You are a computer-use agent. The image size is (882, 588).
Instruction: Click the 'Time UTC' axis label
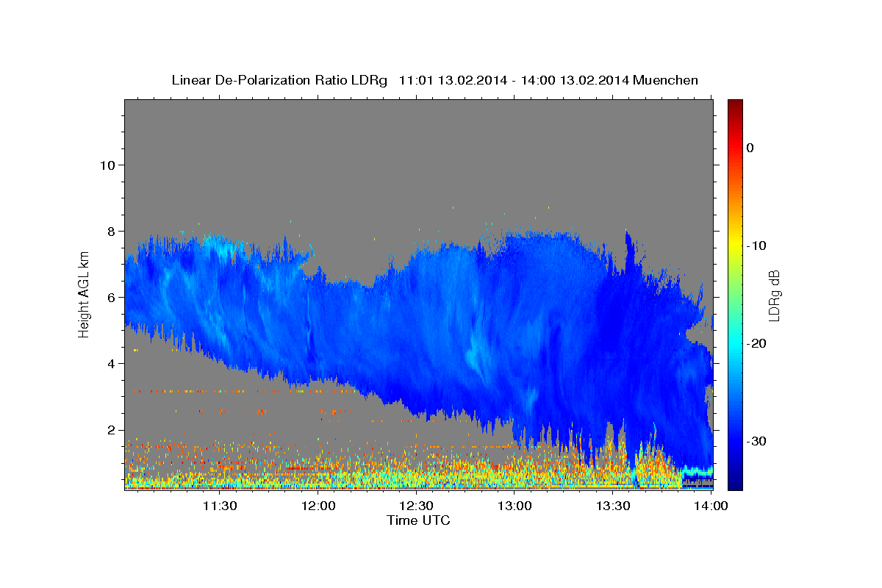pyautogui.click(x=418, y=520)
